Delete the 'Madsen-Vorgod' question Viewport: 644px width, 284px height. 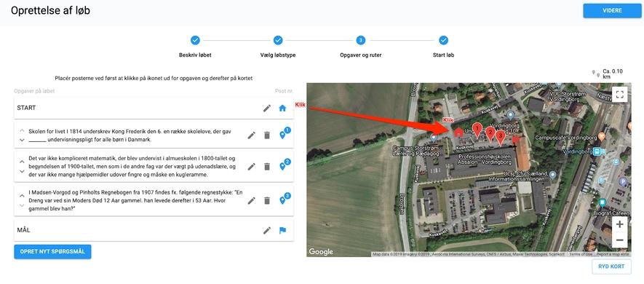point(267,200)
